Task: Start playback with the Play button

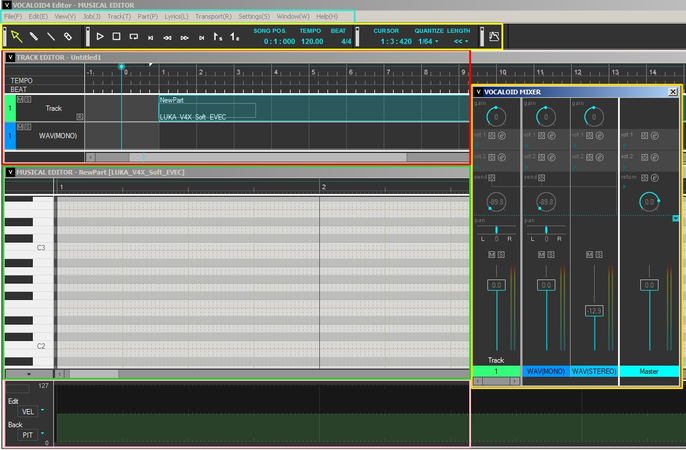Action: click(100, 36)
